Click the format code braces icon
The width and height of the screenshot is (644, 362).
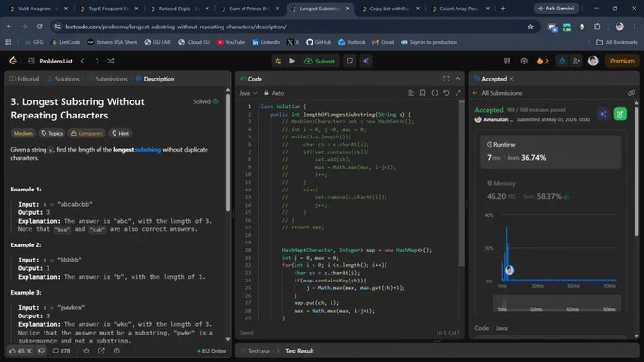point(435,93)
